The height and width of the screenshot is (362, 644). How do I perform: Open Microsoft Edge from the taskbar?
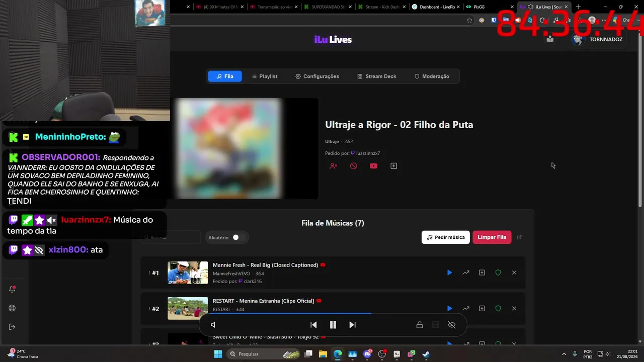338,354
